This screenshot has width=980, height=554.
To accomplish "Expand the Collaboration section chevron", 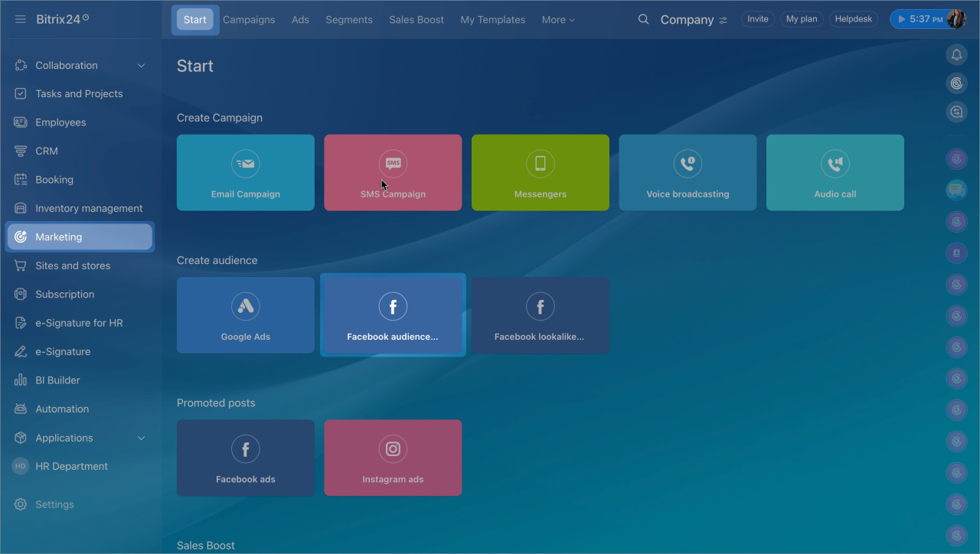I will click(x=141, y=66).
